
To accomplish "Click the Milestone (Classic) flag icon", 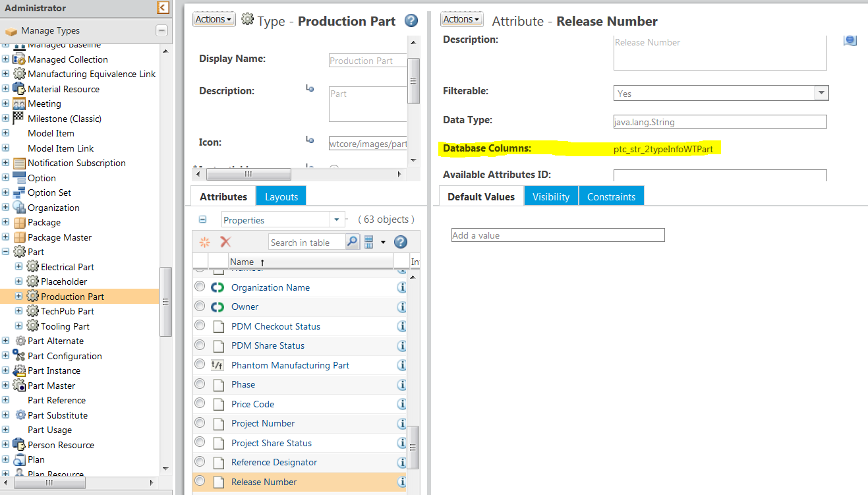I will pyautogui.click(x=18, y=119).
